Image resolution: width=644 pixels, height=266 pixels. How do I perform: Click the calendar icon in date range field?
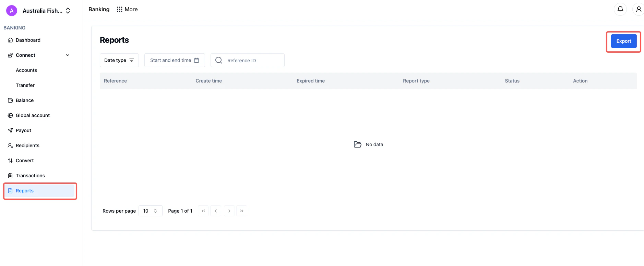tap(196, 60)
